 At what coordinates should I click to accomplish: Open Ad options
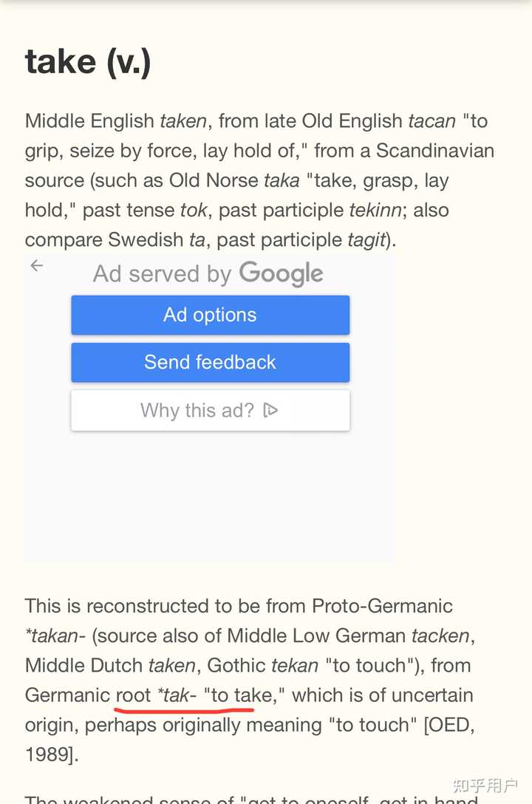coord(210,315)
